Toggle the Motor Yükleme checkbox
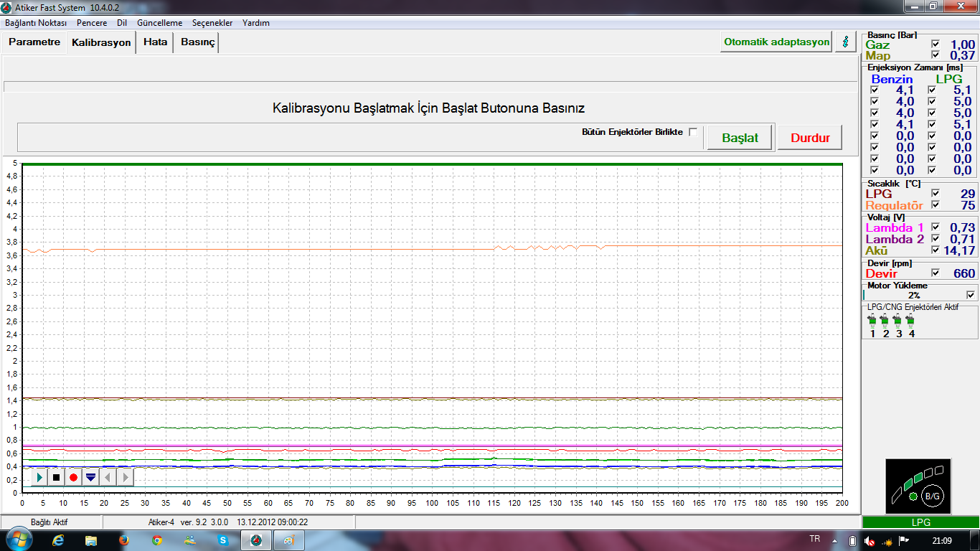 pyautogui.click(x=971, y=295)
